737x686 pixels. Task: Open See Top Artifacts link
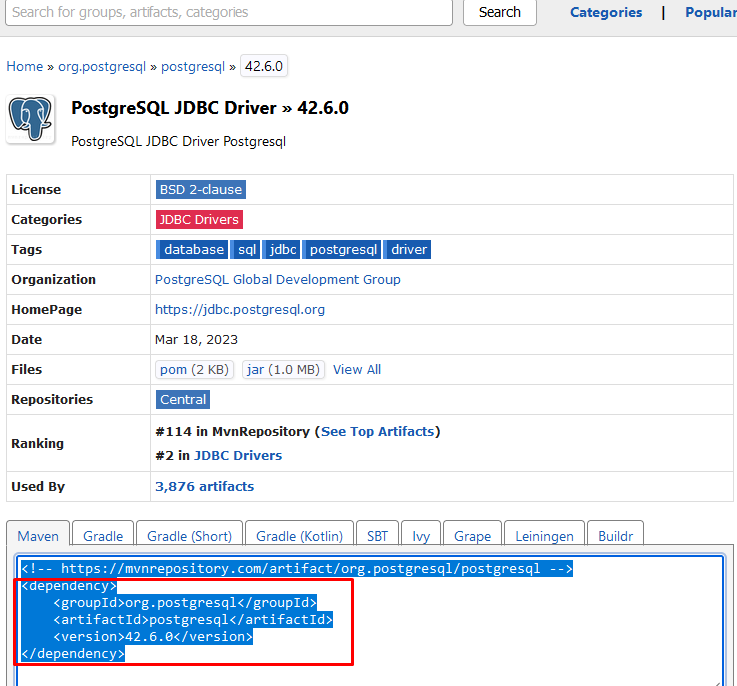click(377, 432)
